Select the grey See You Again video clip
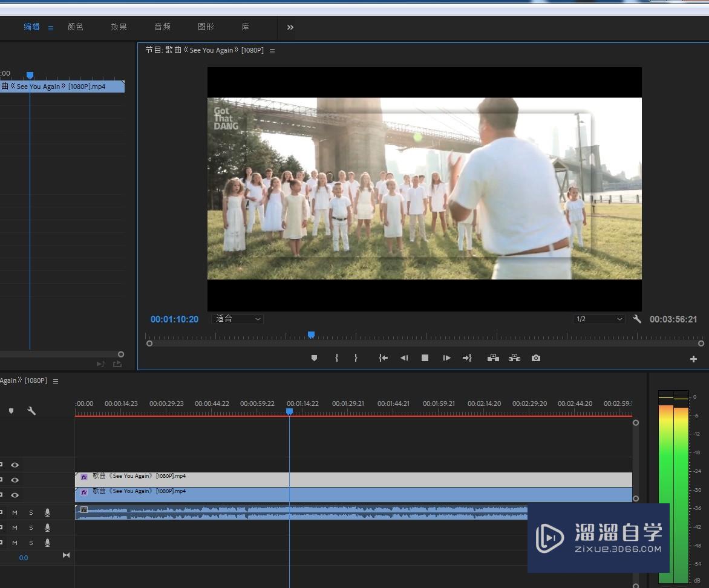Viewport: 709px width, 588px height. (354, 480)
